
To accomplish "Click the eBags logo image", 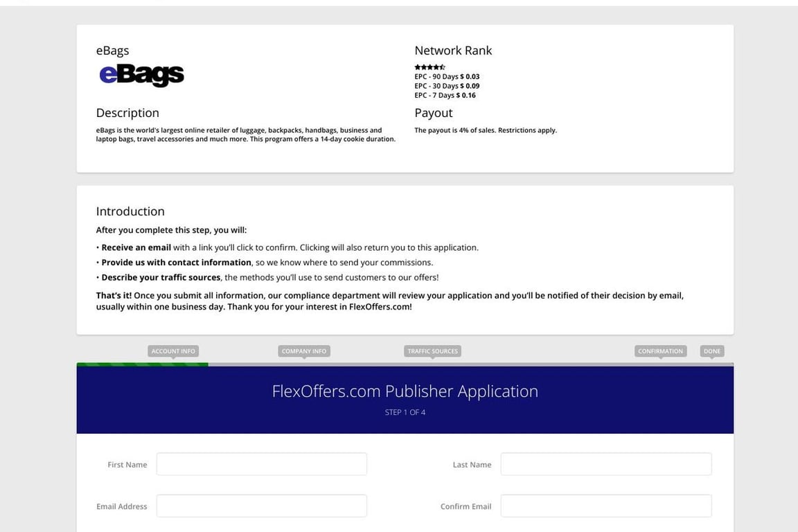I will tap(142, 75).
